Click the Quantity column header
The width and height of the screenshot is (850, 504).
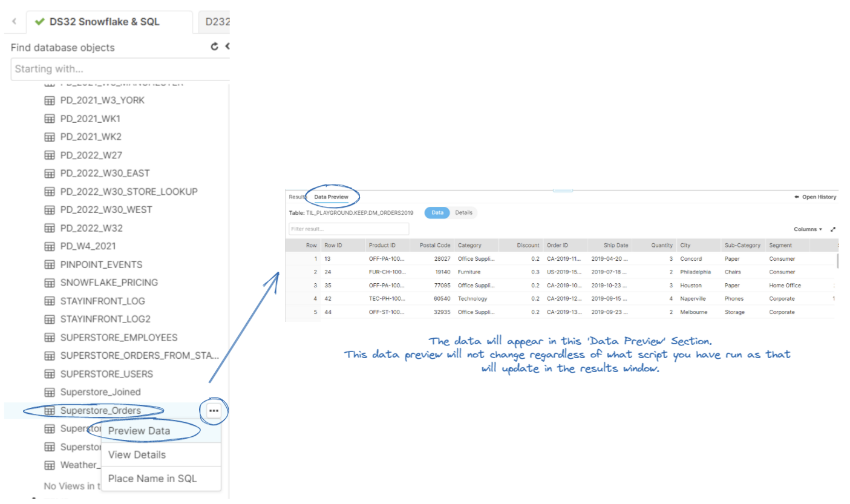coord(655,245)
